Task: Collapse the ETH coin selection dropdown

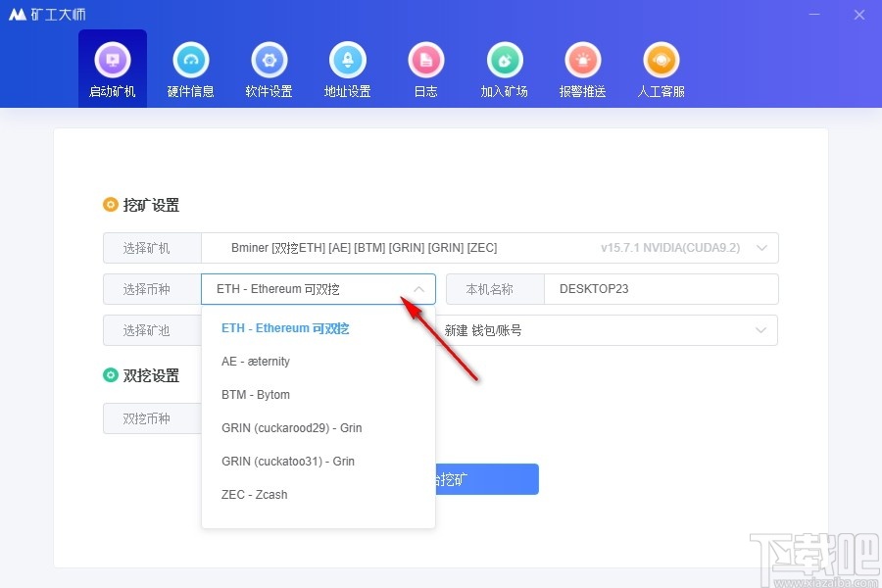Action: 418,288
